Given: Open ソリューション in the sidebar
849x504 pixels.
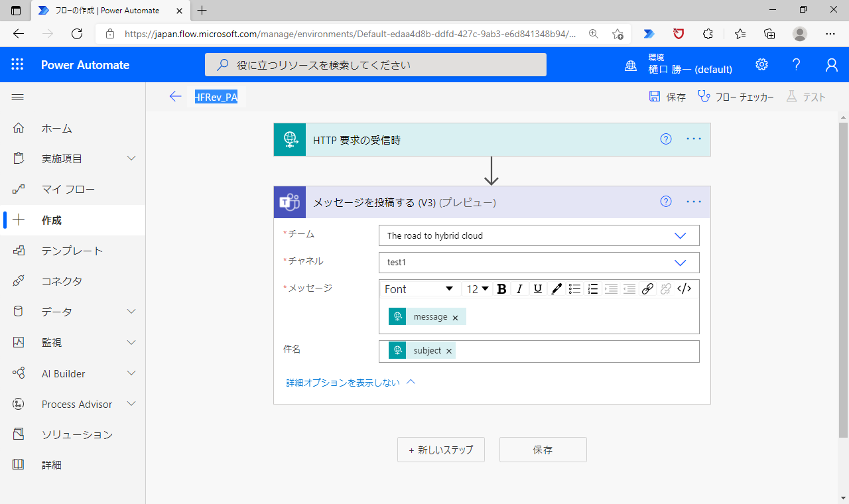Looking at the screenshot, I should coord(73,434).
